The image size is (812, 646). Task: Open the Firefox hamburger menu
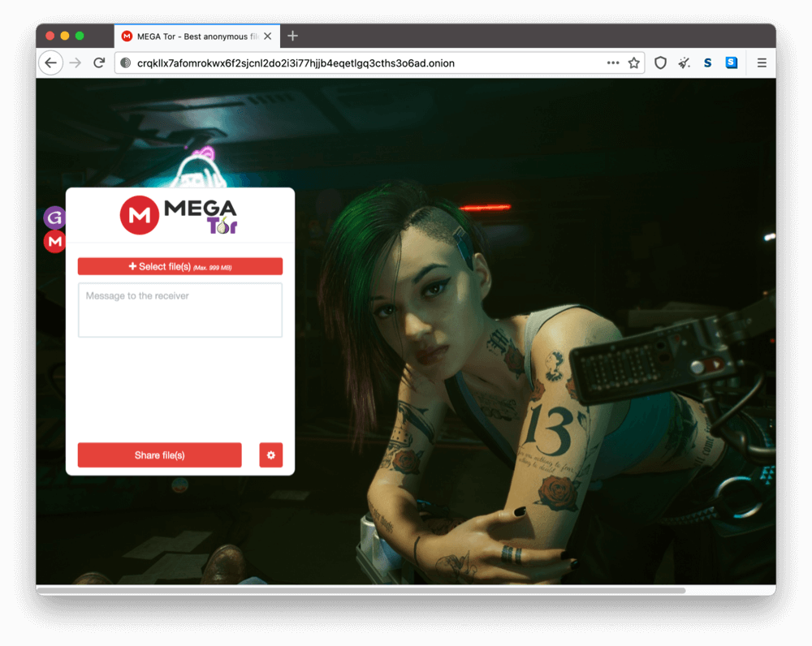click(762, 62)
